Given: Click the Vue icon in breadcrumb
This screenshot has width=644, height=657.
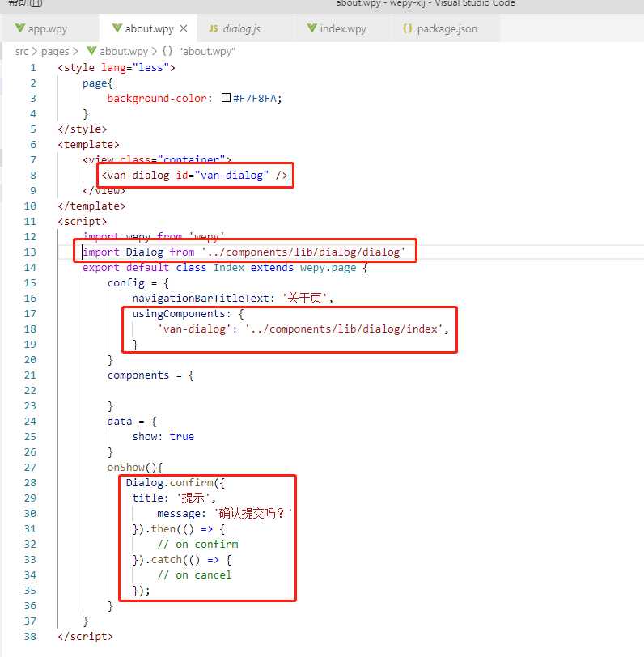Looking at the screenshot, I should [x=91, y=51].
